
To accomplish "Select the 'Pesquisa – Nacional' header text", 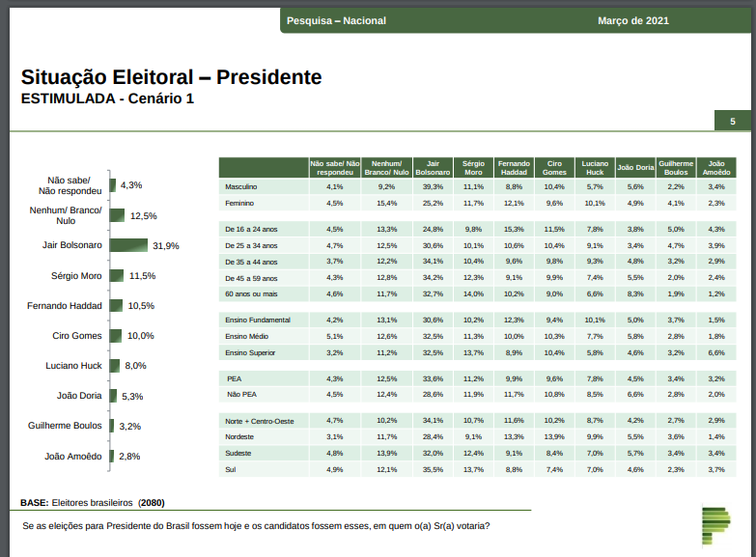I will tap(336, 21).
